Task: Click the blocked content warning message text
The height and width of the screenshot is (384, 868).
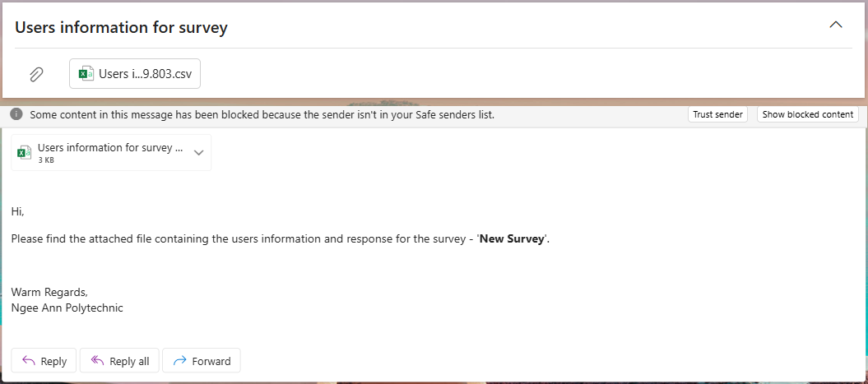Action: tap(262, 114)
